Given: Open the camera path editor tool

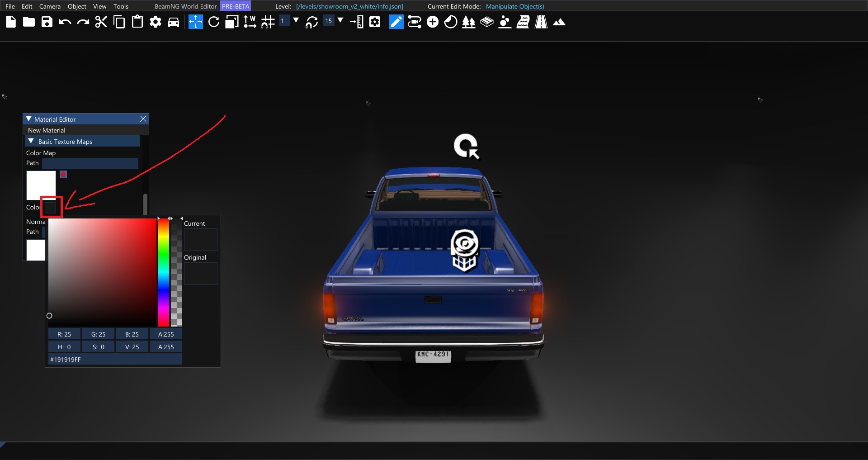Looking at the screenshot, I should [x=415, y=22].
